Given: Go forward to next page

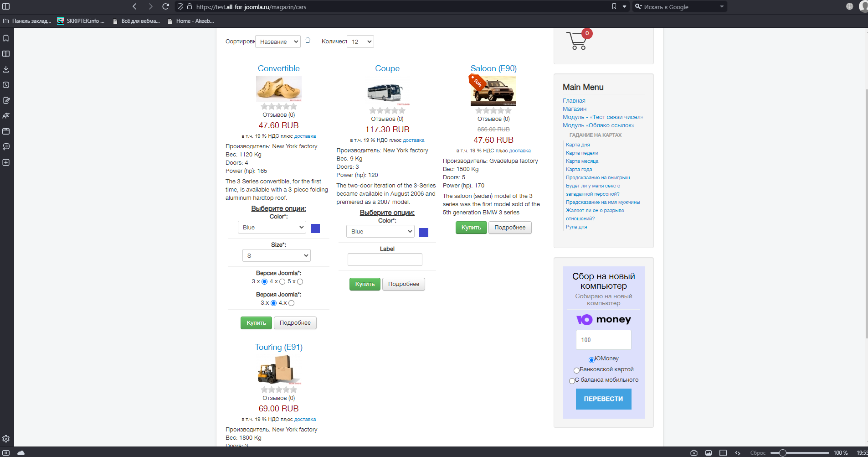Looking at the screenshot, I should (x=150, y=6).
